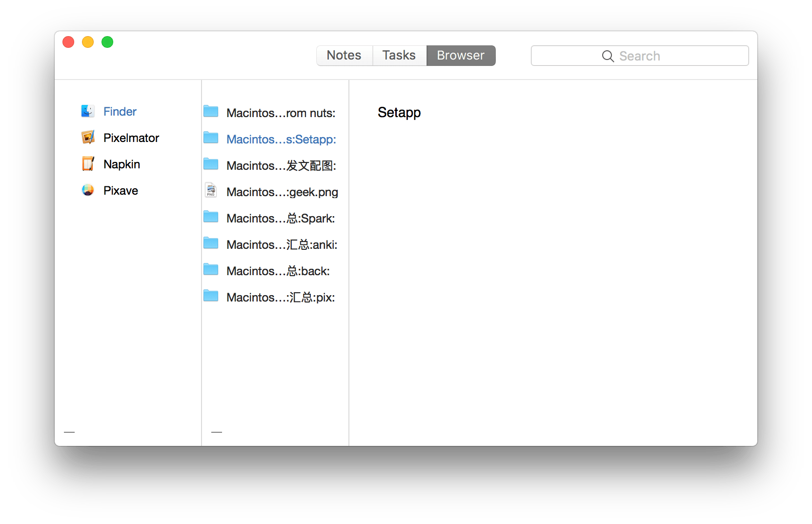This screenshot has height=524, width=812.
Task: Switch to the Tasks tab
Action: (400, 55)
